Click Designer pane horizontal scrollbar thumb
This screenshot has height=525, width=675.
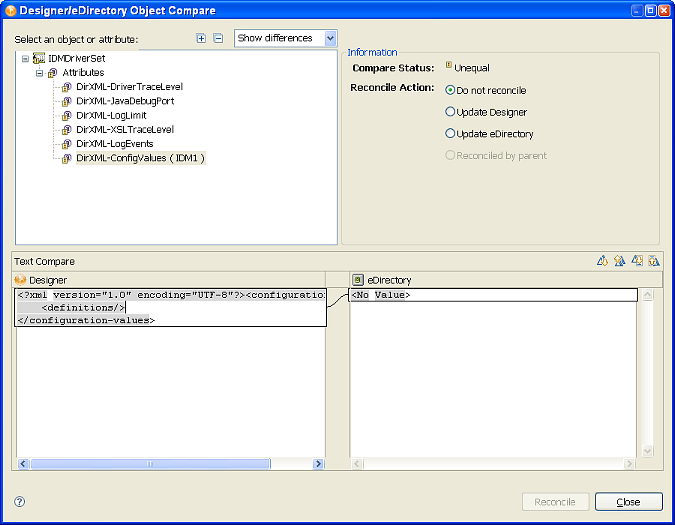point(150,463)
